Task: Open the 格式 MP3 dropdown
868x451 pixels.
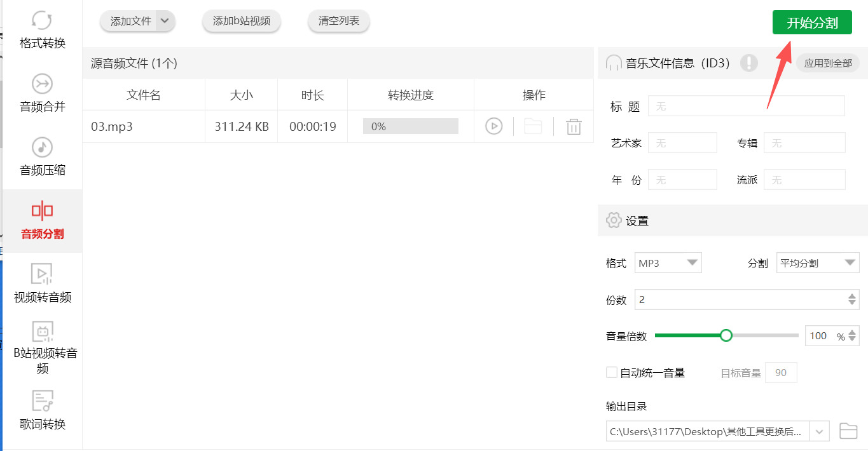Action: pos(668,262)
